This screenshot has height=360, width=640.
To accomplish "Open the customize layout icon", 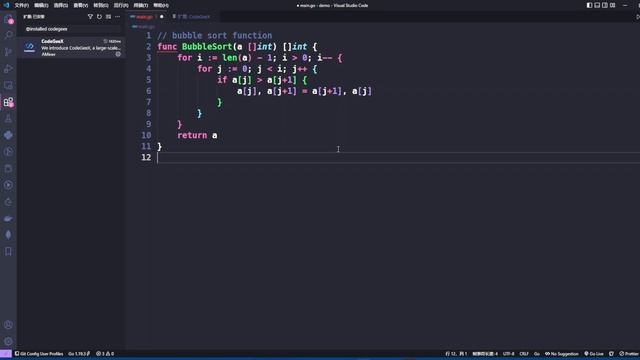I will click(613, 5).
